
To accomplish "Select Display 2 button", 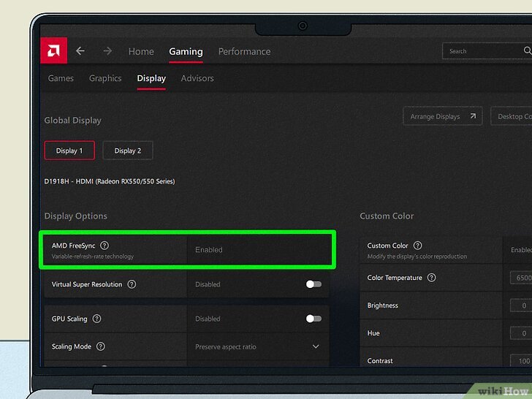I will (128, 151).
